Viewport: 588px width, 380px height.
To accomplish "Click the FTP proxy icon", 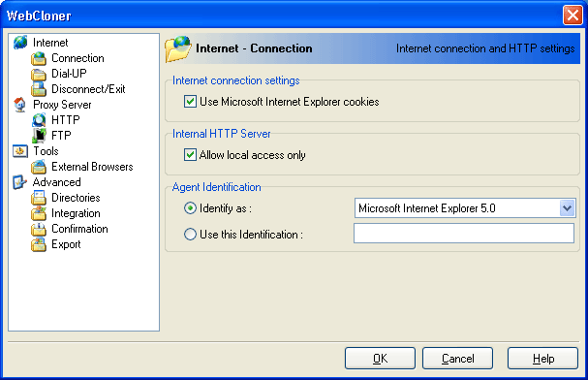I will coord(39,136).
